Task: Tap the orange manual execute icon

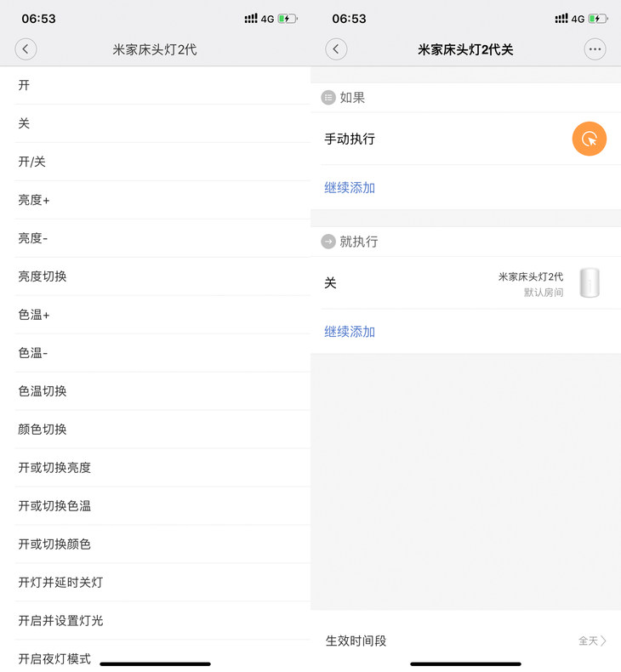Action: click(x=590, y=139)
